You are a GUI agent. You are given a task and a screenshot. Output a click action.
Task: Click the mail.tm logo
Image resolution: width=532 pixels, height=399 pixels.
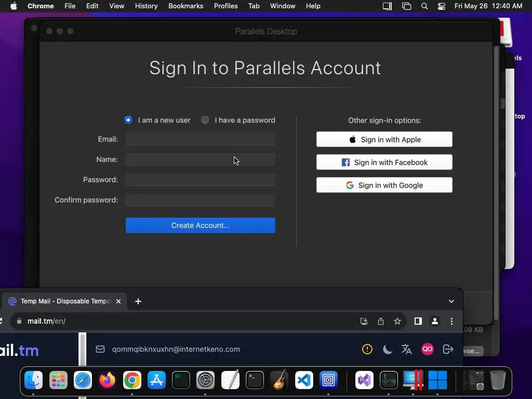[19, 350]
